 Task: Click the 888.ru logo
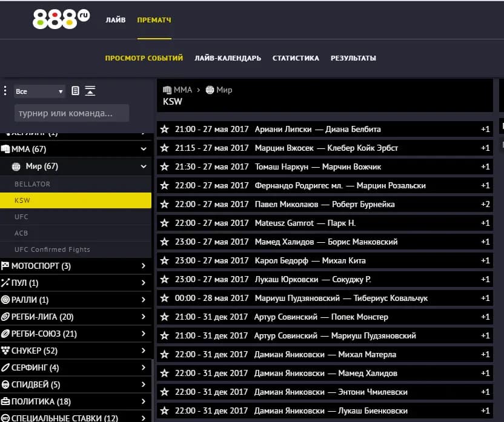click(x=61, y=19)
